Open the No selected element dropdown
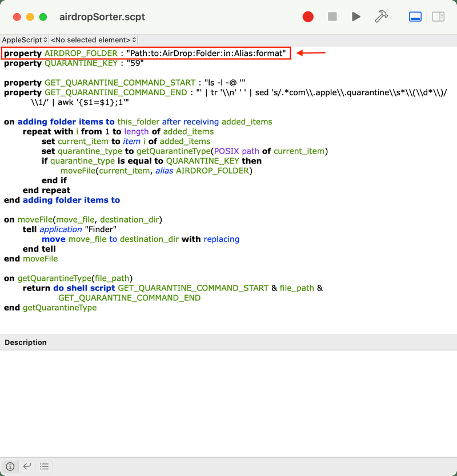Screen dimensions: 457x476 click(93, 40)
